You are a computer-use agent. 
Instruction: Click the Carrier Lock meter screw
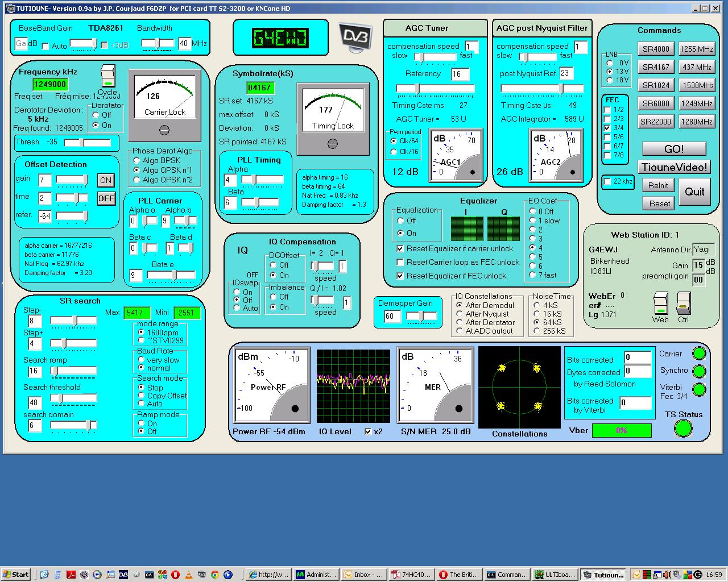tap(164, 130)
